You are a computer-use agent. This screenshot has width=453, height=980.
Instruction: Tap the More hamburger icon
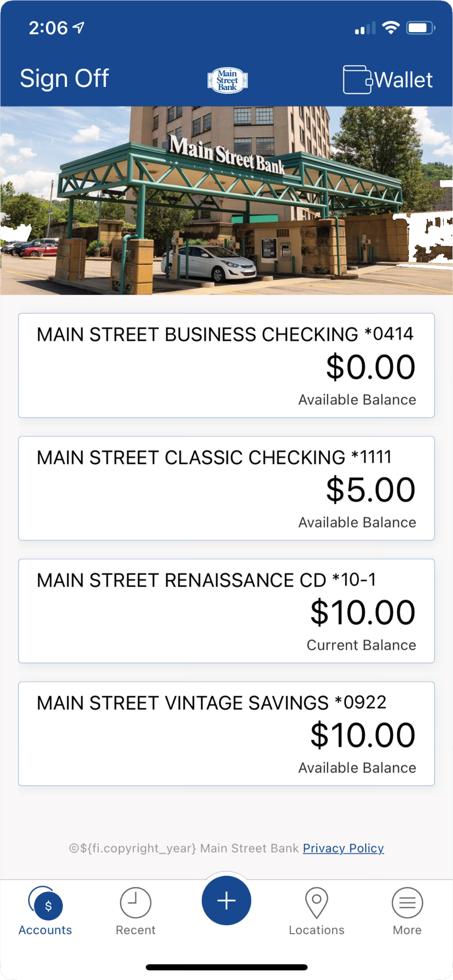(407, 903)
